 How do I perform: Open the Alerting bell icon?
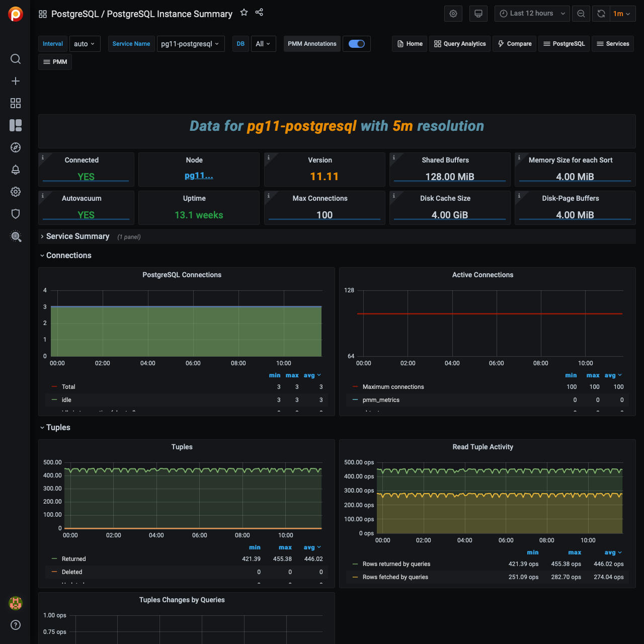click(16, 170)
